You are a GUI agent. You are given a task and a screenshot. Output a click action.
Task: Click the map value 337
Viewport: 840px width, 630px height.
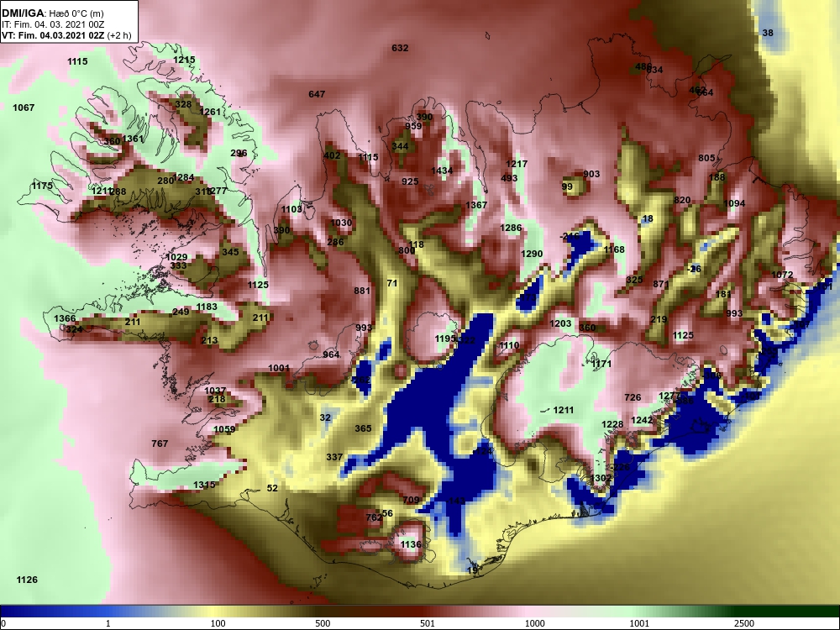[334, 457]
